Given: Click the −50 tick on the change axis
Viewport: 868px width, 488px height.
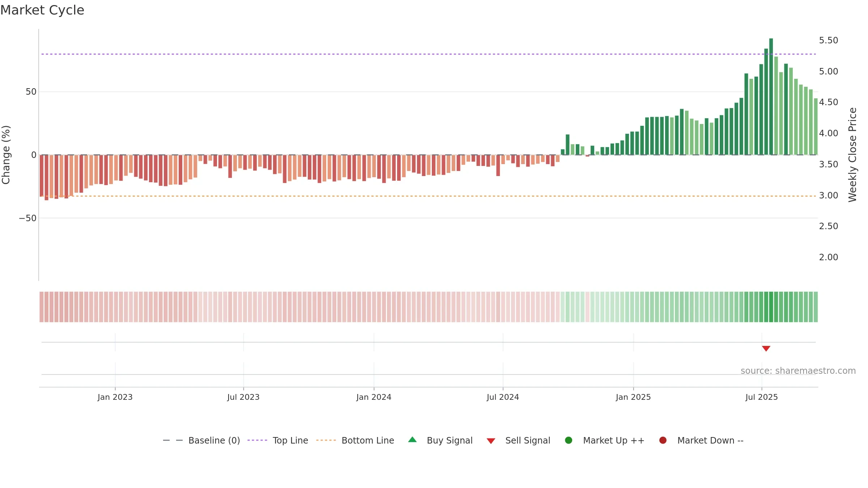Looking at the screenshot, I should pyautogui.click(x=28, y=218).
